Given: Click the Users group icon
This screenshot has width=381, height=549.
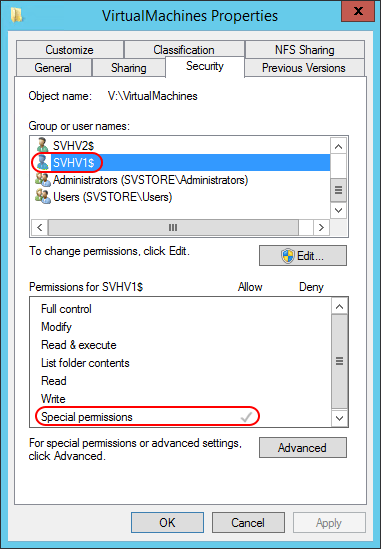Looking at the screenshot, I should [43, 197].
